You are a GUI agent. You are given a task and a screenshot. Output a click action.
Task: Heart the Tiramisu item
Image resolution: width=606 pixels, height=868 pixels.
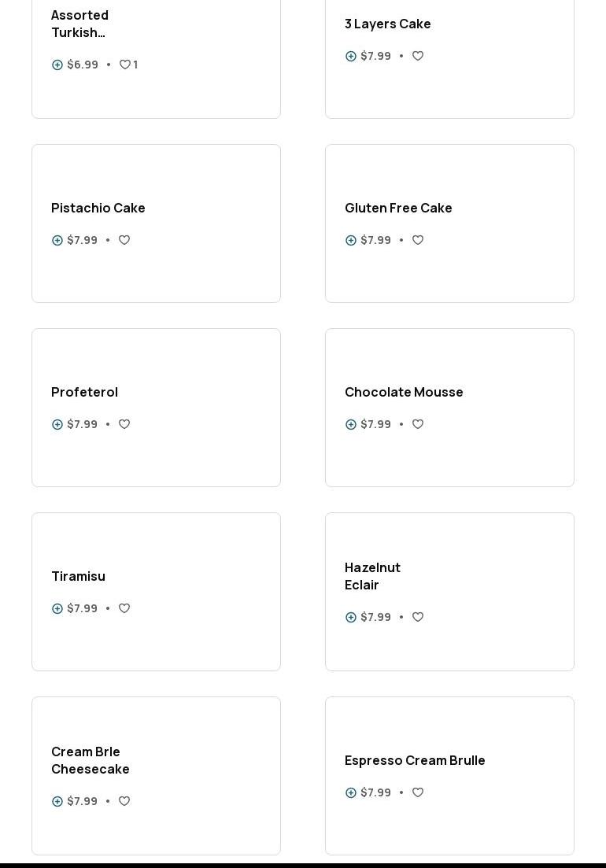(124, 609)
